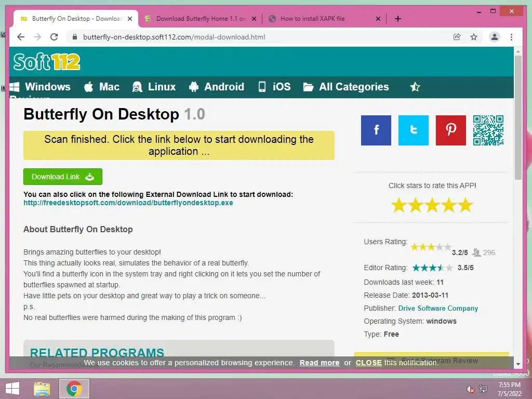Click Read more in the cookie notice
The image size is (532, 399).
click(x=320, y=363)
